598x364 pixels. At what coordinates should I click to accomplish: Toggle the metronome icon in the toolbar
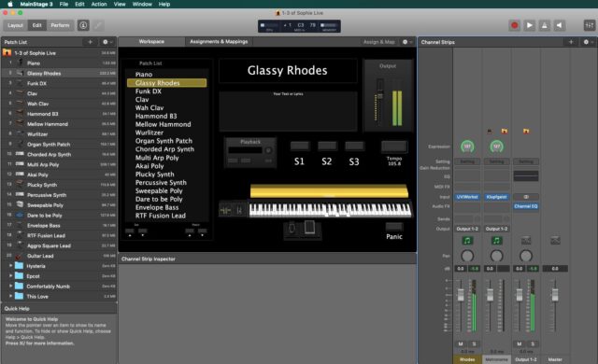pyautogui.click(x=544, y=25)
